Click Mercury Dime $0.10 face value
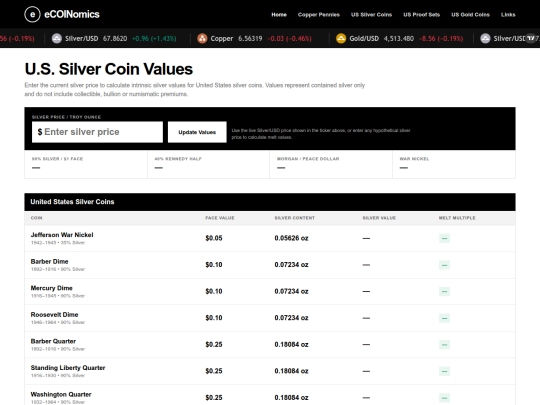The height and width of the screenshot is (405, 540). click(214, 291)
